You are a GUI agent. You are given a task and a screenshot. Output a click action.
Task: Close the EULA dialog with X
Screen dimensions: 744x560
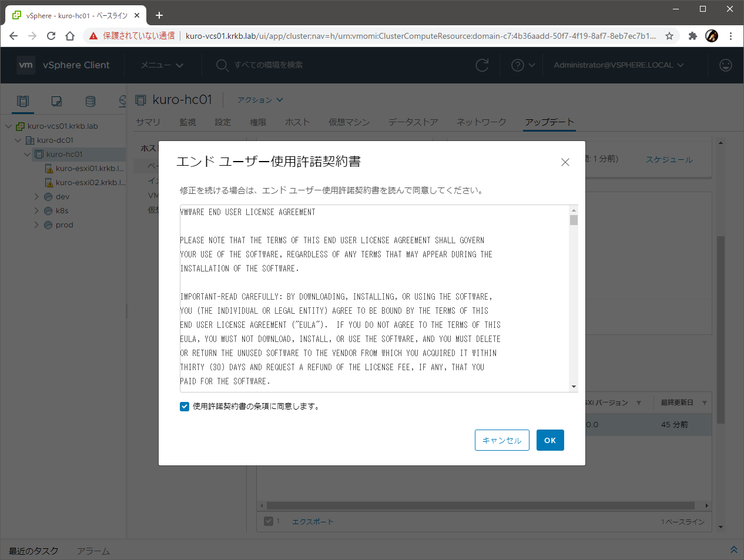(565, 162)
